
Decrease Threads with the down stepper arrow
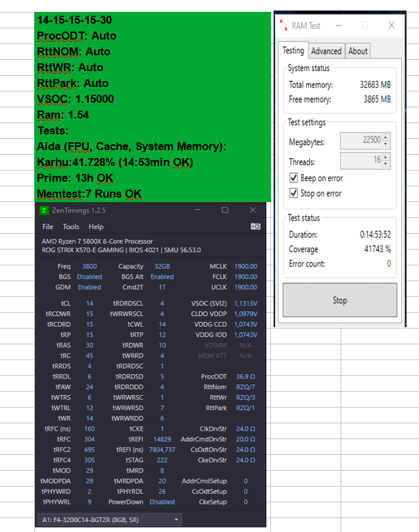coord(385,164)
